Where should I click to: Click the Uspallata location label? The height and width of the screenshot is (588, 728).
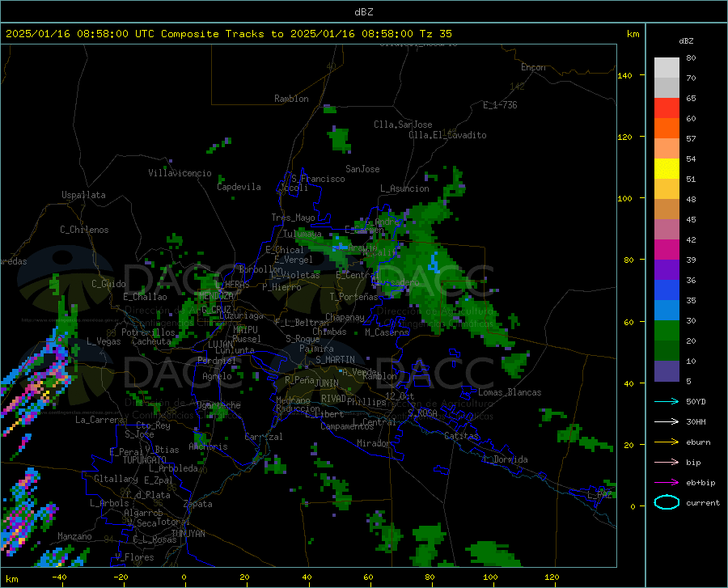83,195
